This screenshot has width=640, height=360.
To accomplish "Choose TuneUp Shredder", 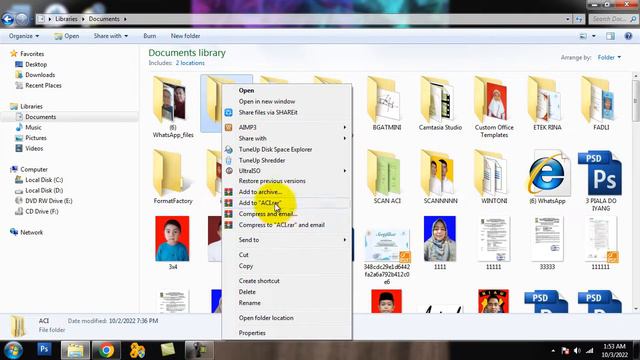I will 262,160.
